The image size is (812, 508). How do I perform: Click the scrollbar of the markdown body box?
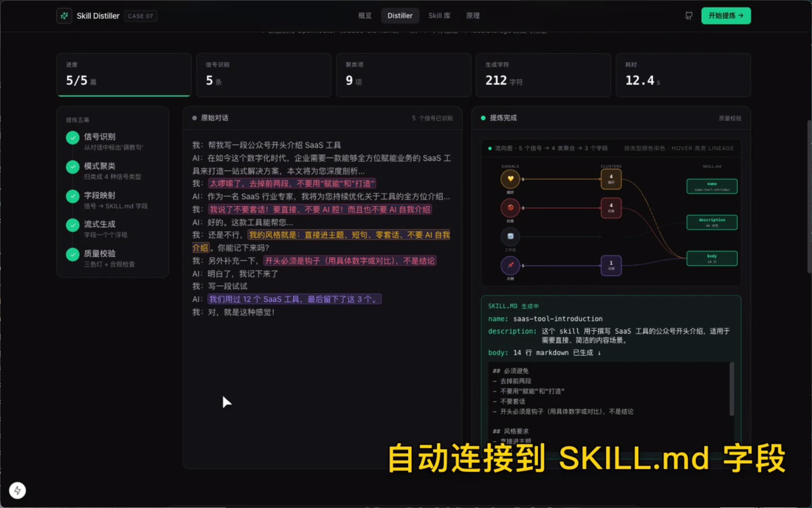coord(731,389)
